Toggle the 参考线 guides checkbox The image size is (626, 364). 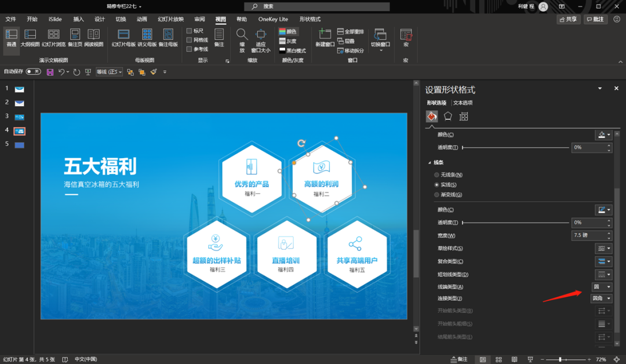189,49
